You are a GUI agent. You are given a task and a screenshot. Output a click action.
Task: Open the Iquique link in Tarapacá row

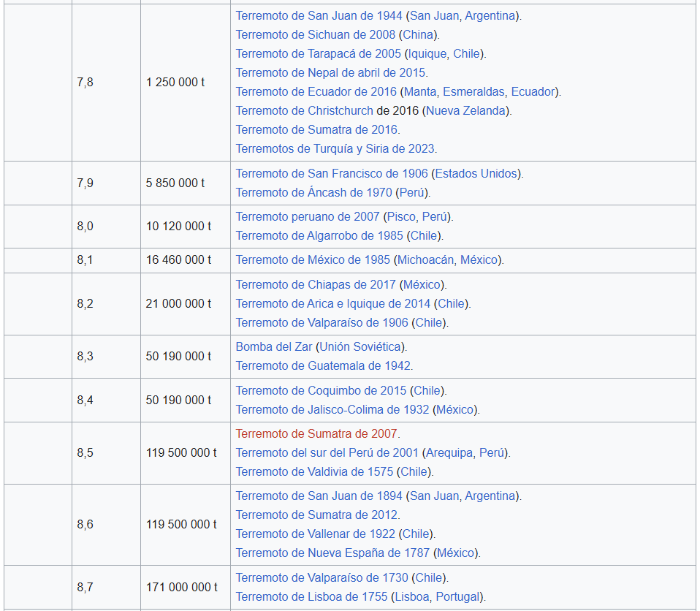point(427,53)
